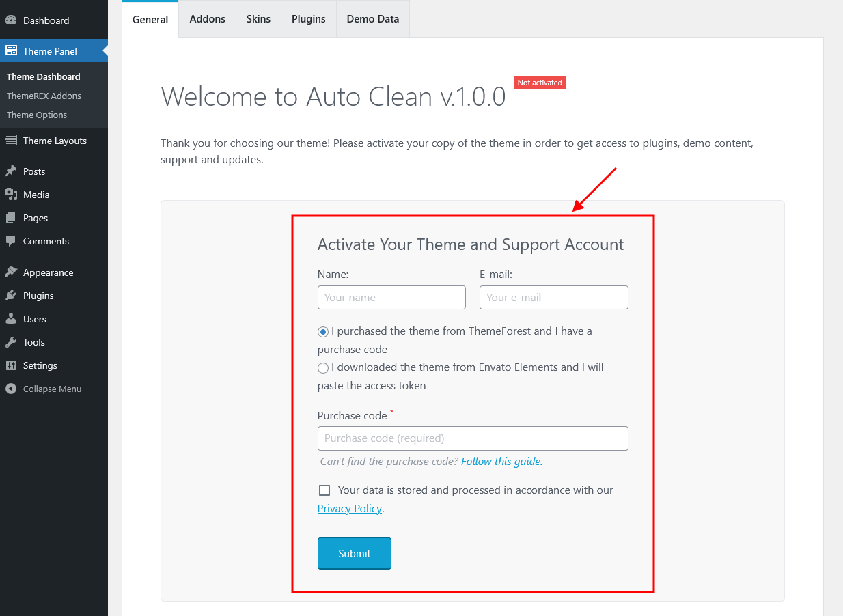The height and width of the screenshot is (616, 843).
Task: Click the Not activated status badge
Action: [540, 83]
